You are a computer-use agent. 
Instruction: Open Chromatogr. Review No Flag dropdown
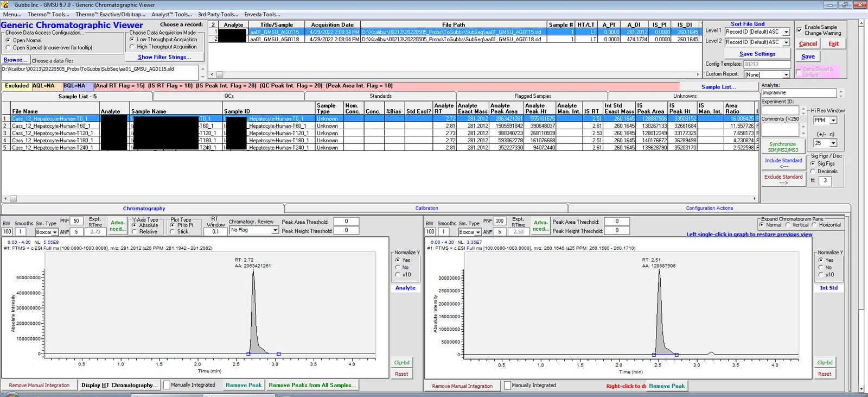pyautogui.click(x=275, y=230)
